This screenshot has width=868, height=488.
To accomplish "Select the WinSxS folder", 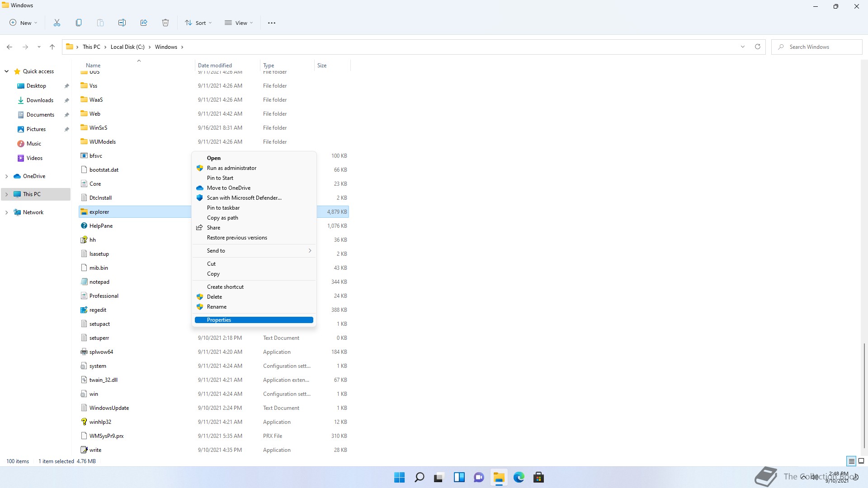I will [98, 128].
